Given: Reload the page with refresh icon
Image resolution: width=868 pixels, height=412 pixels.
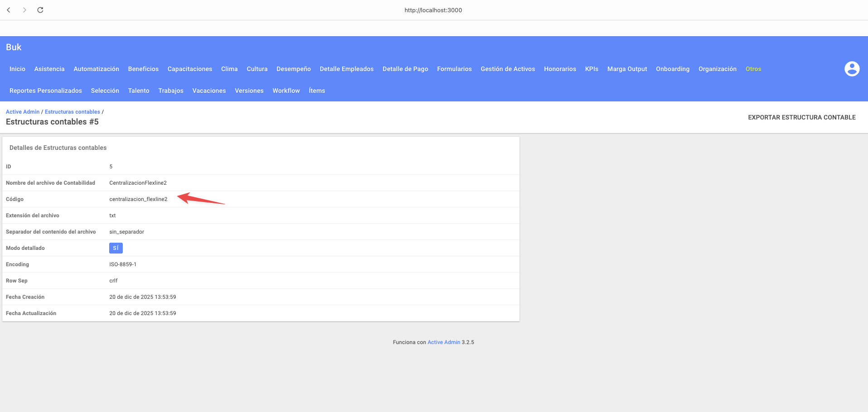Looking at the screenshot, I should [40, 10].
